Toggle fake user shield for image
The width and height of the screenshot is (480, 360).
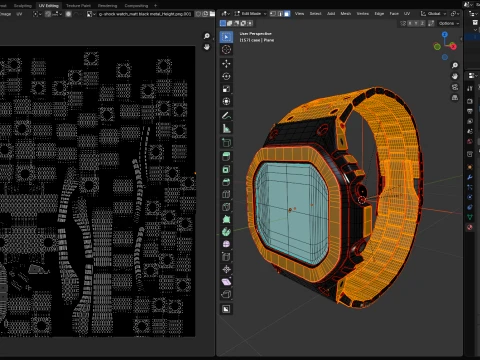[x=199, y=14]
